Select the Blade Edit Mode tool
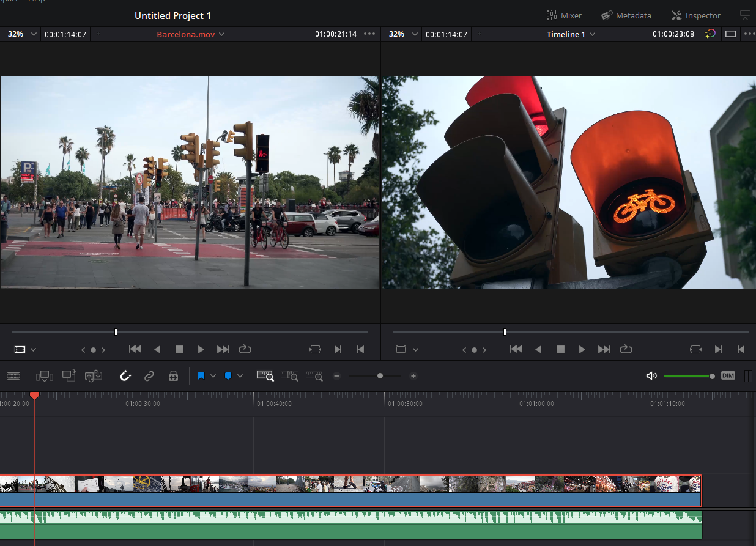The width and height of the screenshot is (756, 546). [x=13, y=376]
